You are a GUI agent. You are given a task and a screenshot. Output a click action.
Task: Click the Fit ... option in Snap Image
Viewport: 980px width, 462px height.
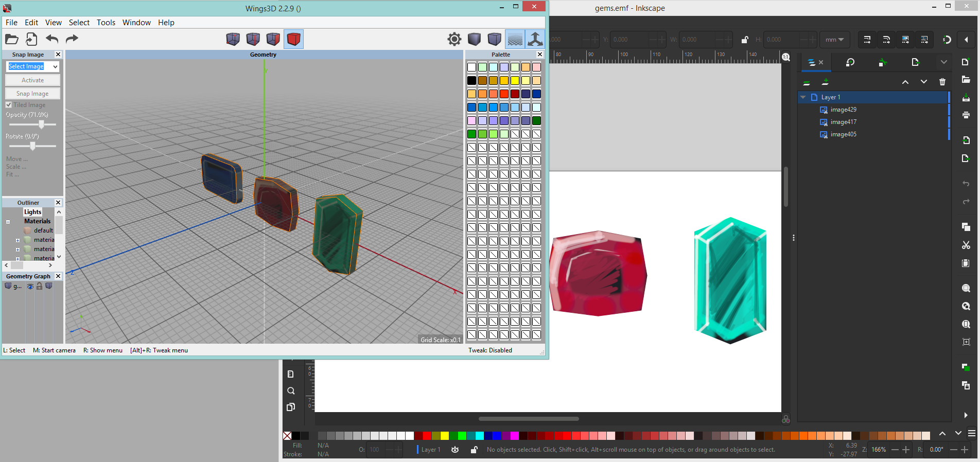coord(12,174)
